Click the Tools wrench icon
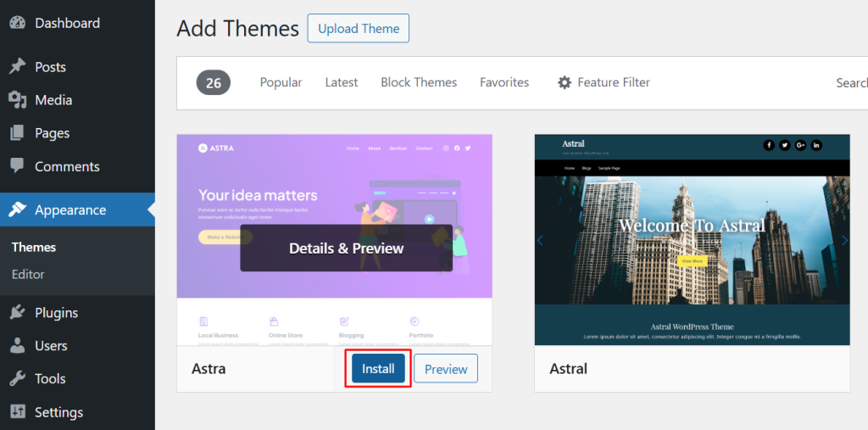This screenshot has height=430, width=868. (17, 379)
